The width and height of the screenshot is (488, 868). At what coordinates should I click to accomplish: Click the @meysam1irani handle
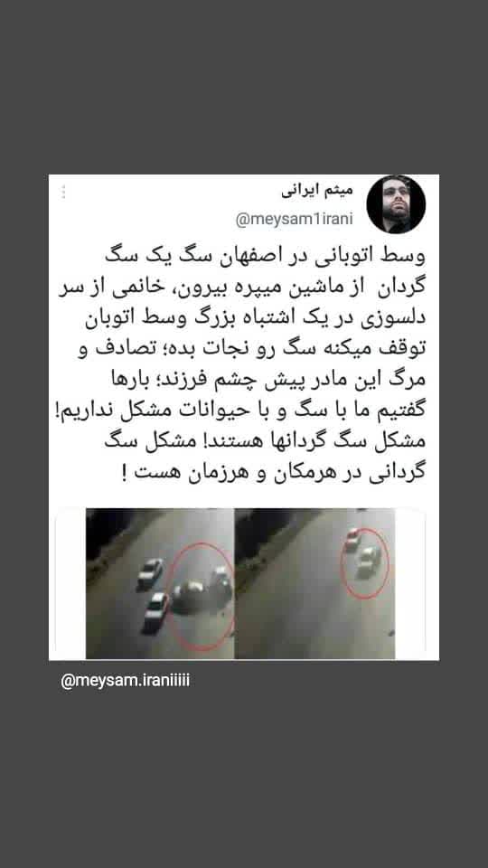[295, 220]
